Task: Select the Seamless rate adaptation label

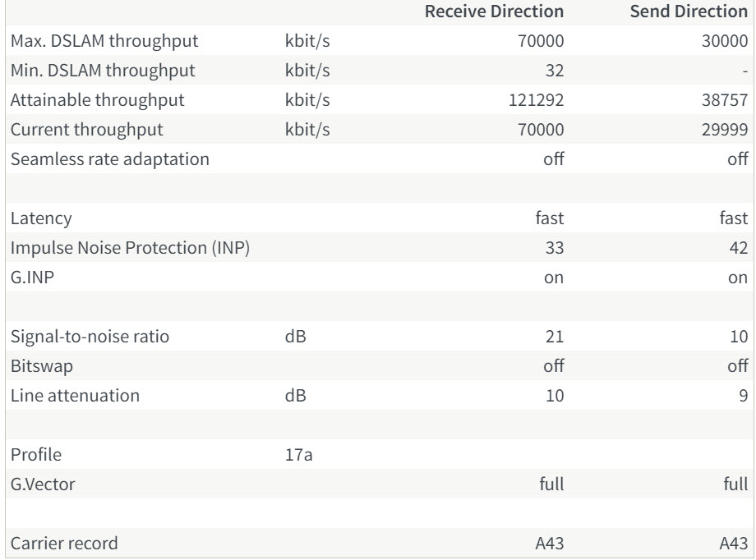Action: click(109, 159)
